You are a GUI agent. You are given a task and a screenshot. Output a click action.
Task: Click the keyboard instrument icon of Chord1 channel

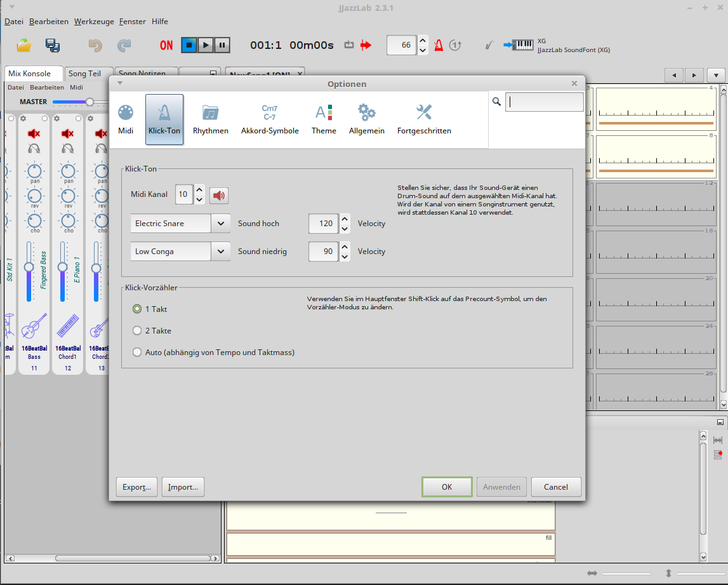68,326
